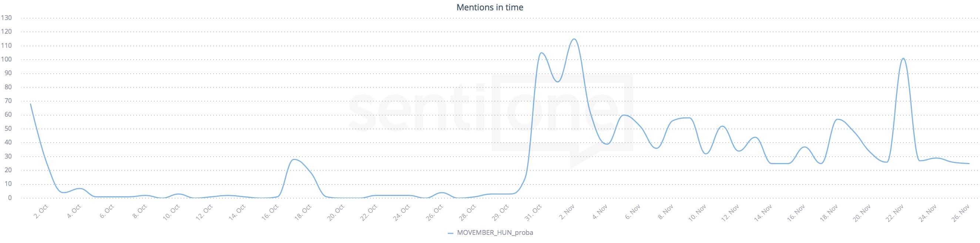Toggle the MOVEMBER_HUN_proba legend entry
The height and width of the screenshot is (243, 980).
494,232
